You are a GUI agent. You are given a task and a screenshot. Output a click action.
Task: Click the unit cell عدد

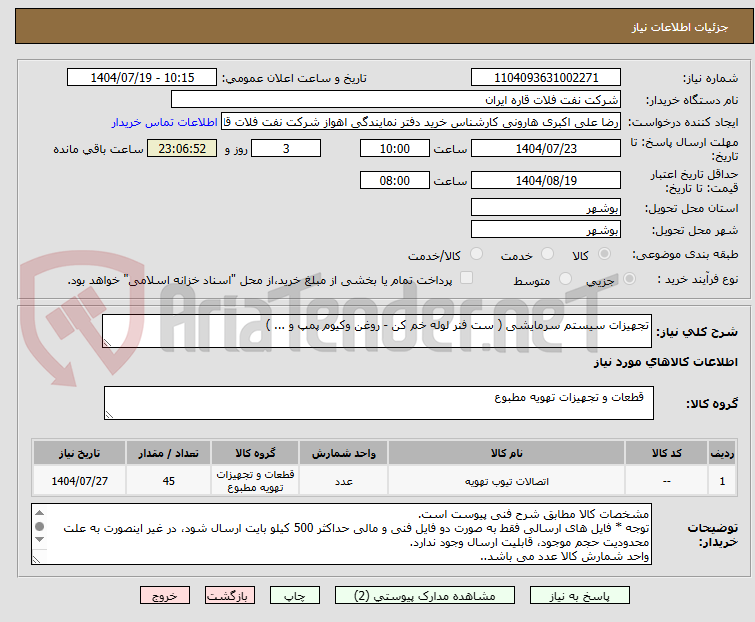(343, 481)
